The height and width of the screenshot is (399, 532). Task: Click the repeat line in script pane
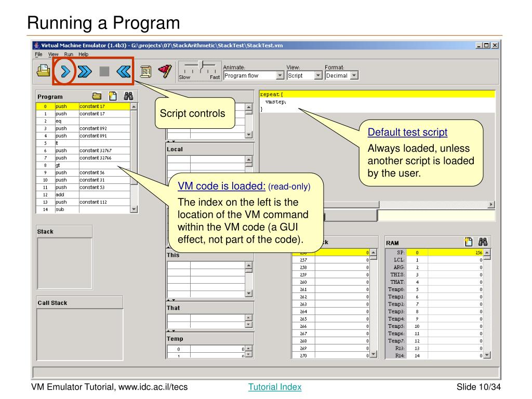(377, 95)
